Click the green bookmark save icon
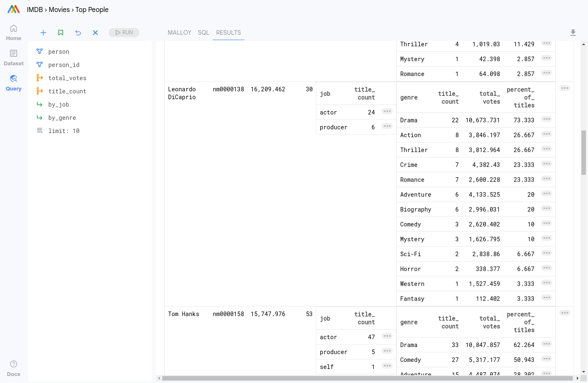This screenshot has height=383, width=588. click(x=61, y=33)
